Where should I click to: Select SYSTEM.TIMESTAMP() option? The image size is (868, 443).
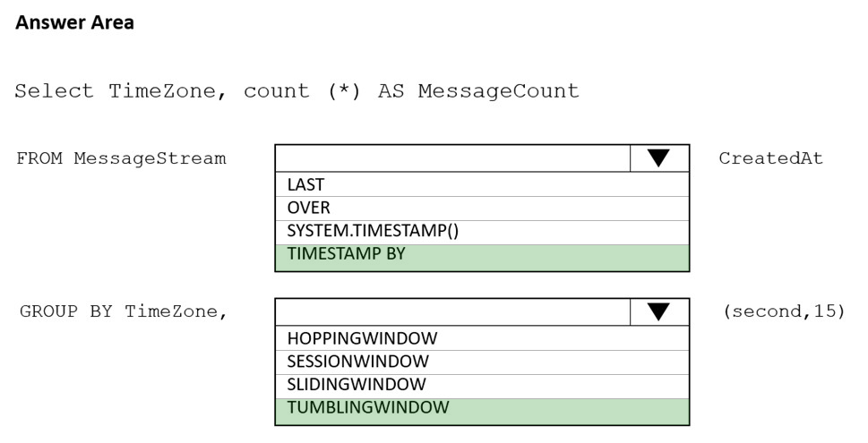482,231
